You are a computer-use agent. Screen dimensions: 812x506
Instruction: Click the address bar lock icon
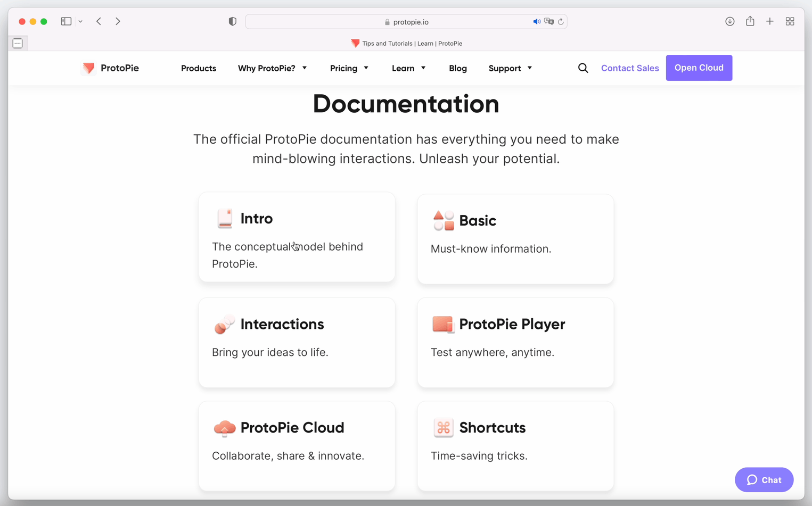(387, 22)
